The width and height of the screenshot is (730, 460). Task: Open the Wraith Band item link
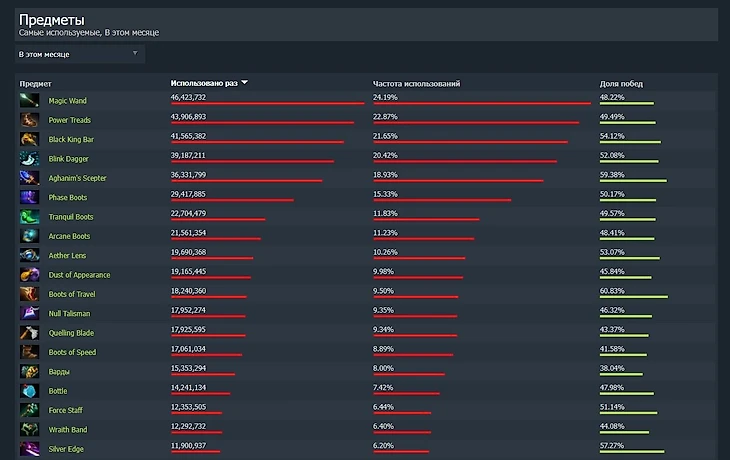pos(68,430)
